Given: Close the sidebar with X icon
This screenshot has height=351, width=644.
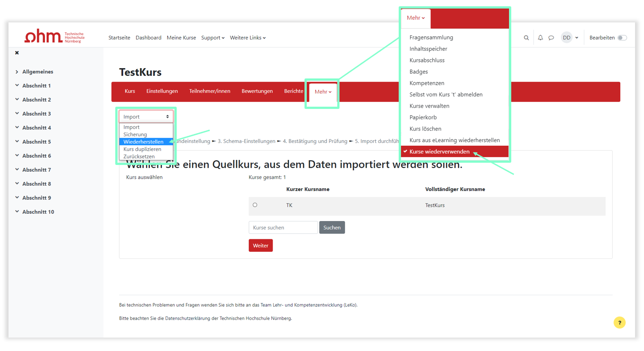Looking at the screenshot, I should click(x=17, y=53).
